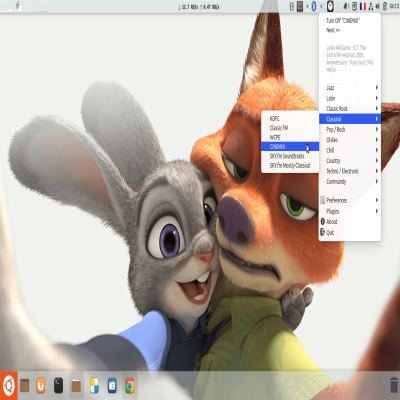Open the network connection indicator
The image size is (400, 400).
point(371,7)
